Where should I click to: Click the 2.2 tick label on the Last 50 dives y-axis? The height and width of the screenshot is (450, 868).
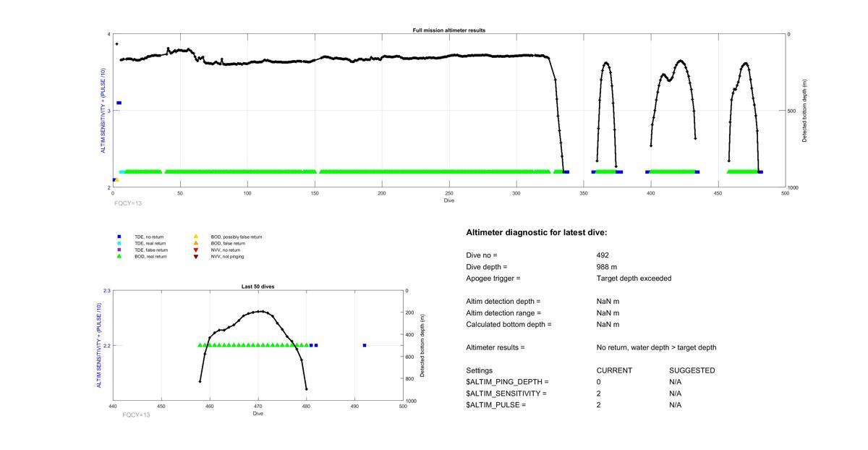(x=106, y=346)
